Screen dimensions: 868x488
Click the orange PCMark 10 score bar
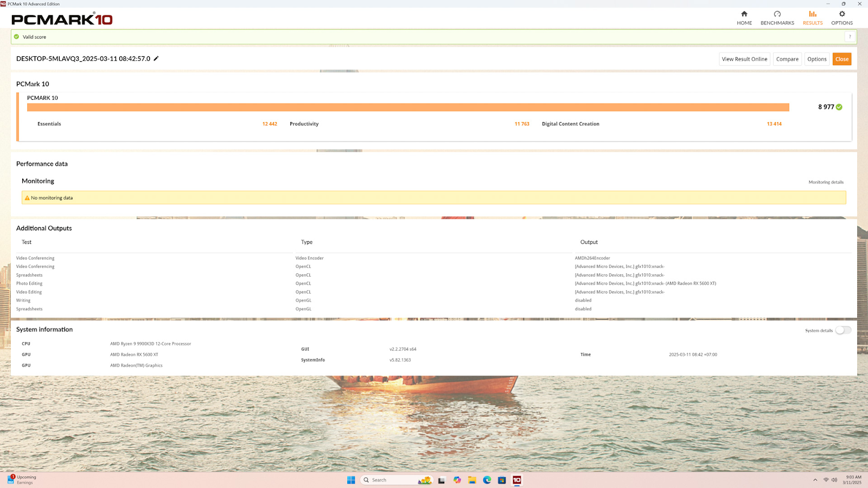(408, 107)
